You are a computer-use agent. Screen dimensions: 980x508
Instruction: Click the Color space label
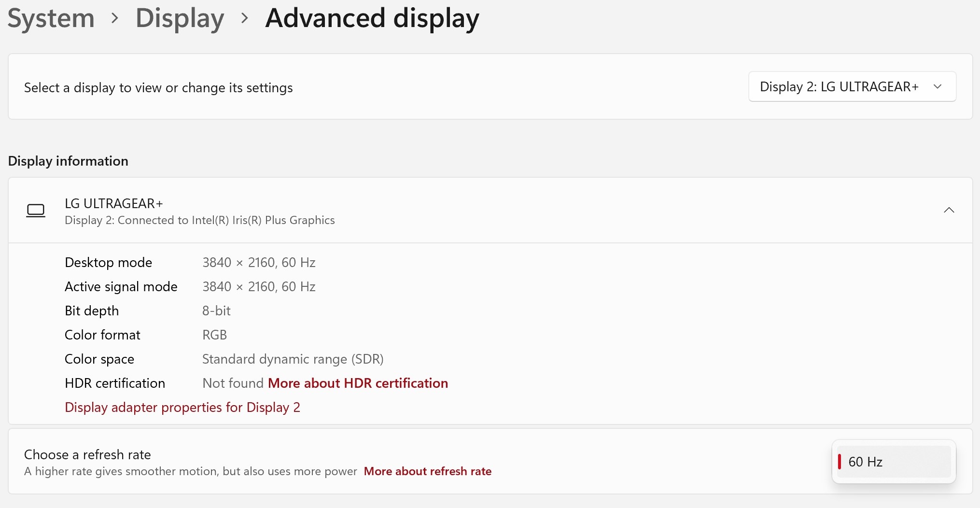[x=99, y=359]
